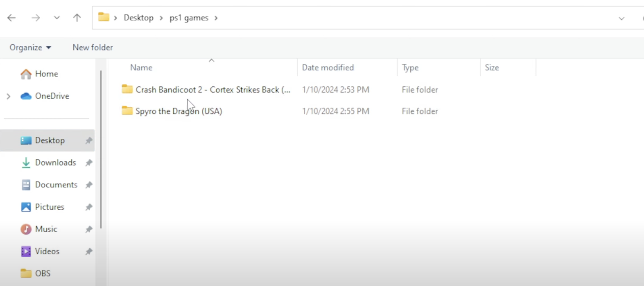This screenshot has width=644, height=286.
Task: Select ps1 games in the address breadcrumb
Action: [x=189, y=18]
